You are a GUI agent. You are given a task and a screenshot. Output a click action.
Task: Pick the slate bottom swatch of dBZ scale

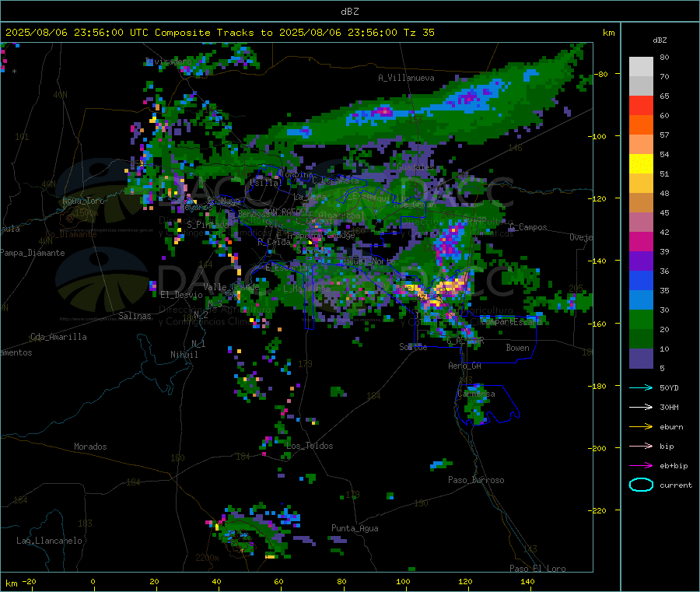pyautogui.click(x=641, y=359)
